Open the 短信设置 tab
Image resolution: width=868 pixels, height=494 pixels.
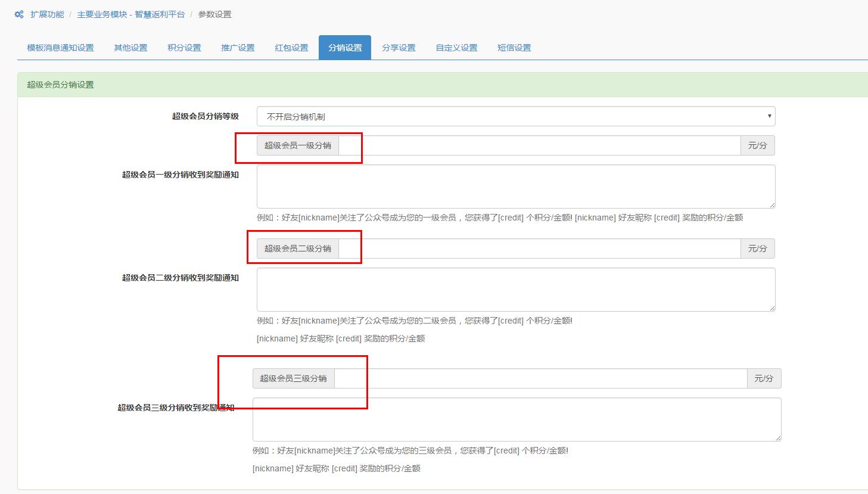(x=513, y=48)
